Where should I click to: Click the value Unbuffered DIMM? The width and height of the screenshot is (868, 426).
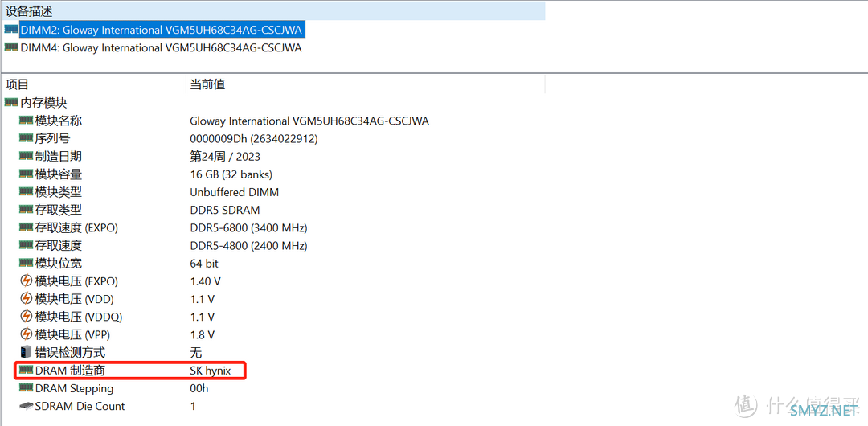tap(234, 192)
